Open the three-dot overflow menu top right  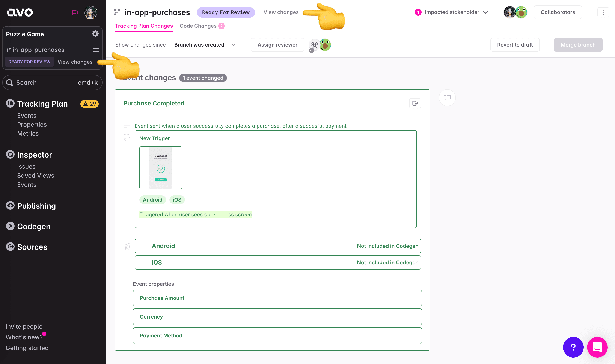(603, 12)
